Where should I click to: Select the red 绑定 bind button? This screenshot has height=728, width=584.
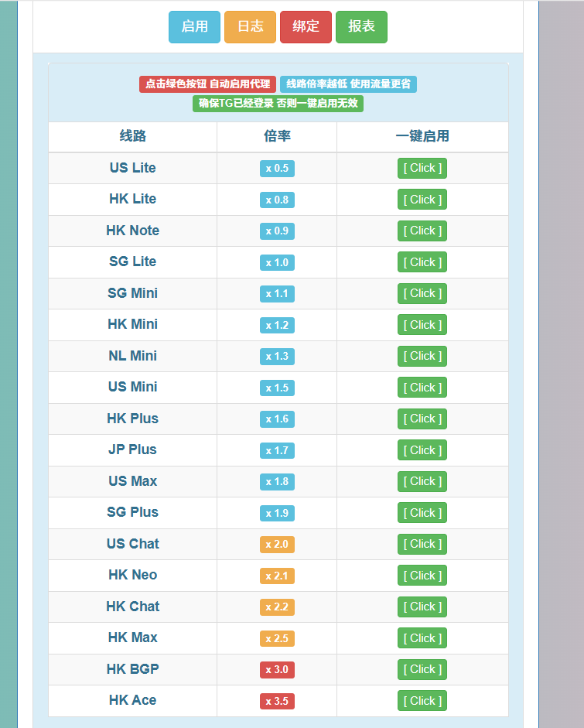tap(306, 27)
